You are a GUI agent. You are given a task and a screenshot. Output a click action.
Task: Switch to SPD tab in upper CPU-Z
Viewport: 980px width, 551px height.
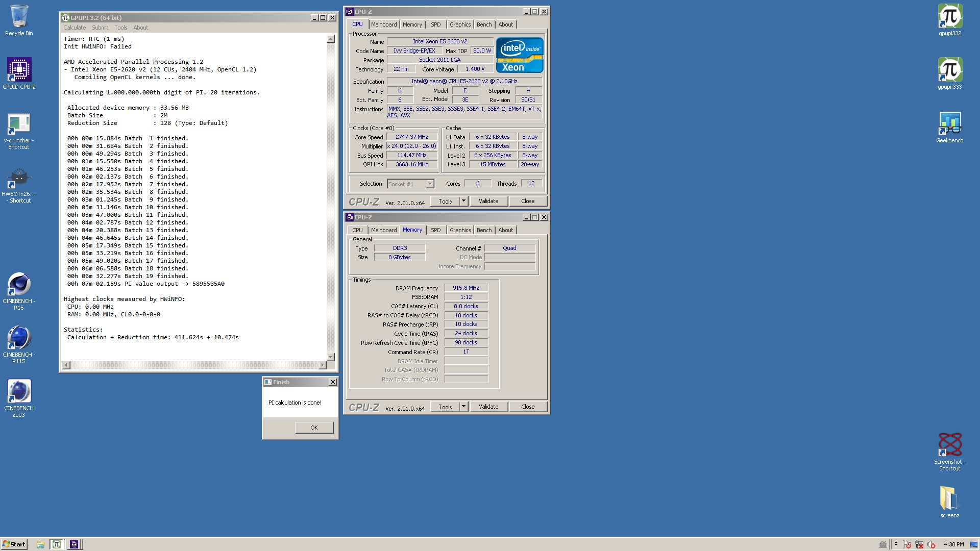[435, 24]
